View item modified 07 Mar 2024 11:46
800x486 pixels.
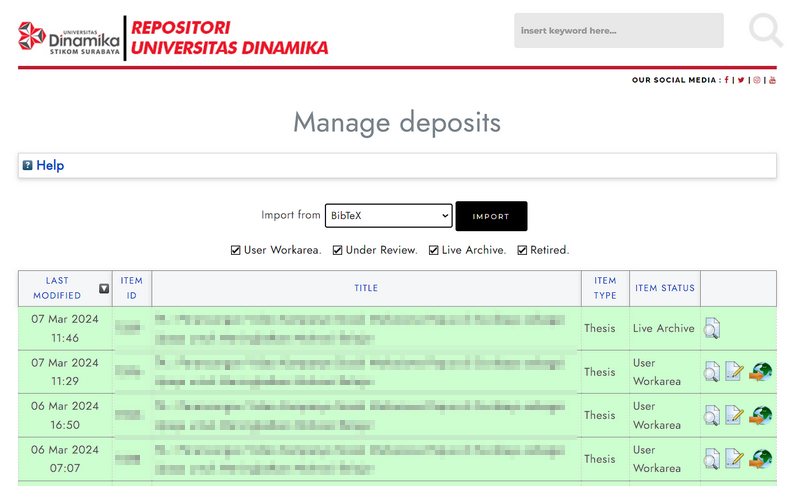tap(712, 328)
